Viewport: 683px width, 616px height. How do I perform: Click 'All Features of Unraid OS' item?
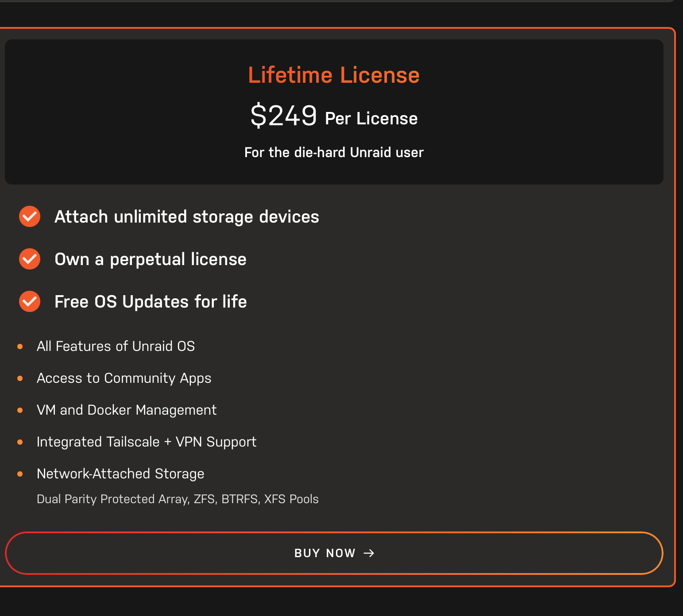coord(116,346)
